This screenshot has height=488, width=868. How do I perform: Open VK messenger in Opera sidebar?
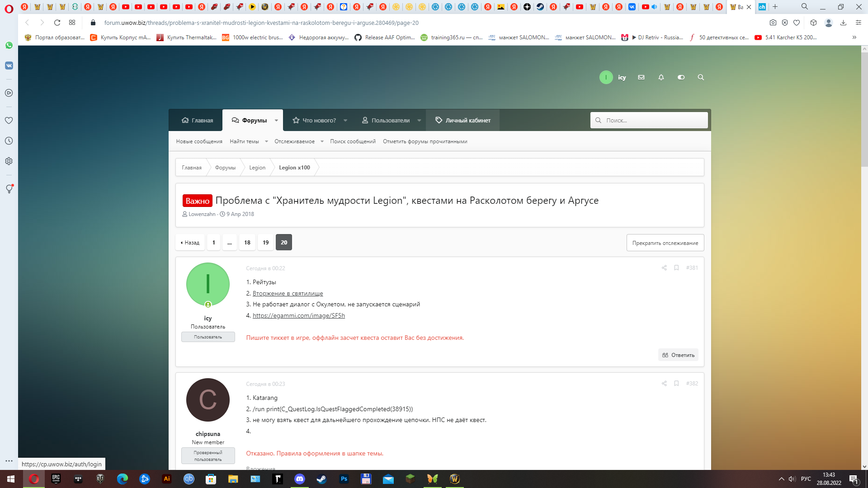tap(9, 66)
